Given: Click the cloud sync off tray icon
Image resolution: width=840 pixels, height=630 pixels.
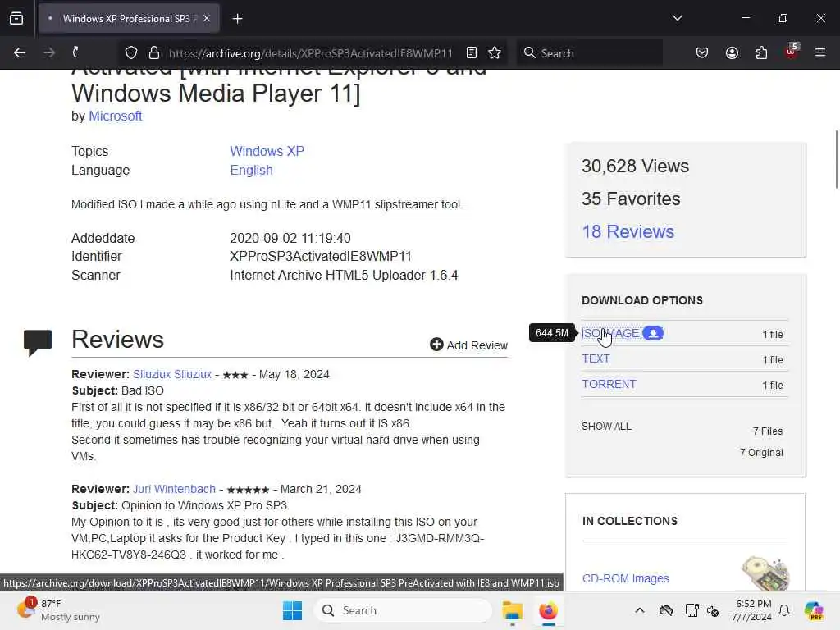Looking at the screenshot, I should [666, 610].
